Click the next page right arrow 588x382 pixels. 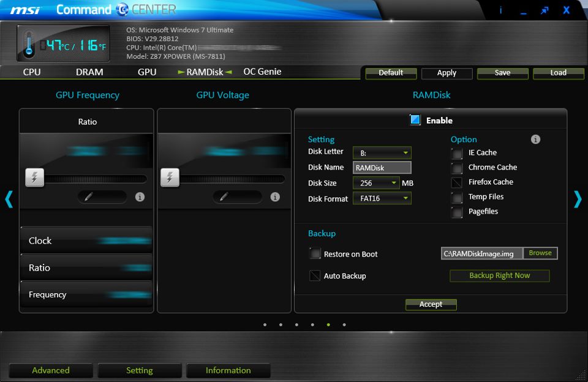578,199
